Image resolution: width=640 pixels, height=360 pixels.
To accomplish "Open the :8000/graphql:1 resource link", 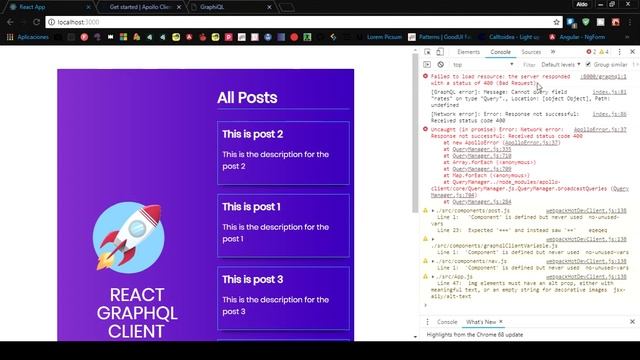I will (x=603, y=77).
